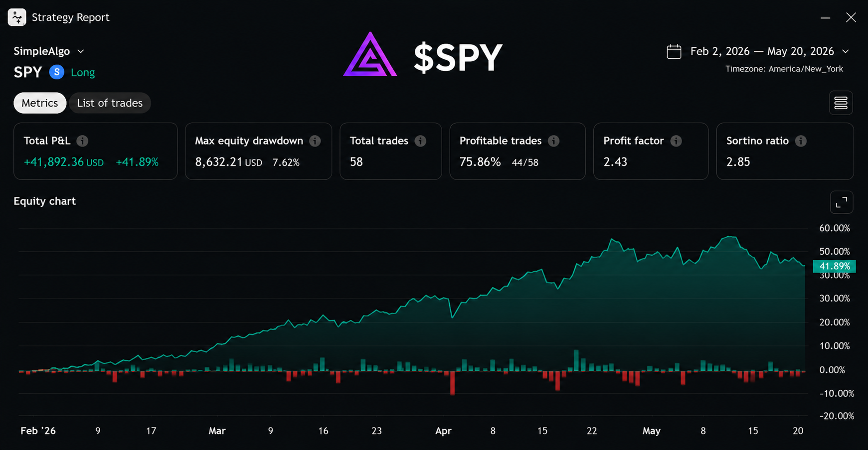Click the Total P&L value +41,892.36 USD
The width and height of the screenshot is (868, 450).
pos(64,162)
